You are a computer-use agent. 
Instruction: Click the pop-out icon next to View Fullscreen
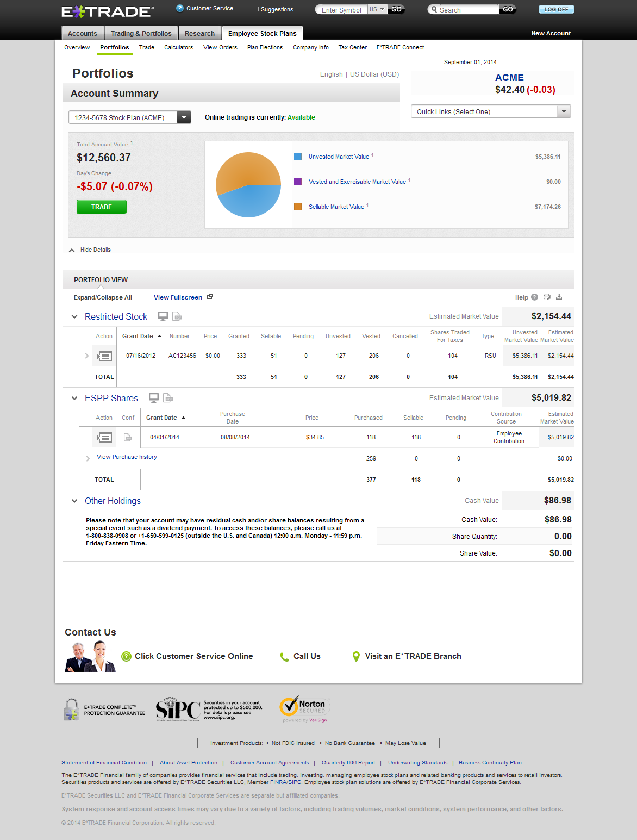pyautogui.click(x=210, y=296)
